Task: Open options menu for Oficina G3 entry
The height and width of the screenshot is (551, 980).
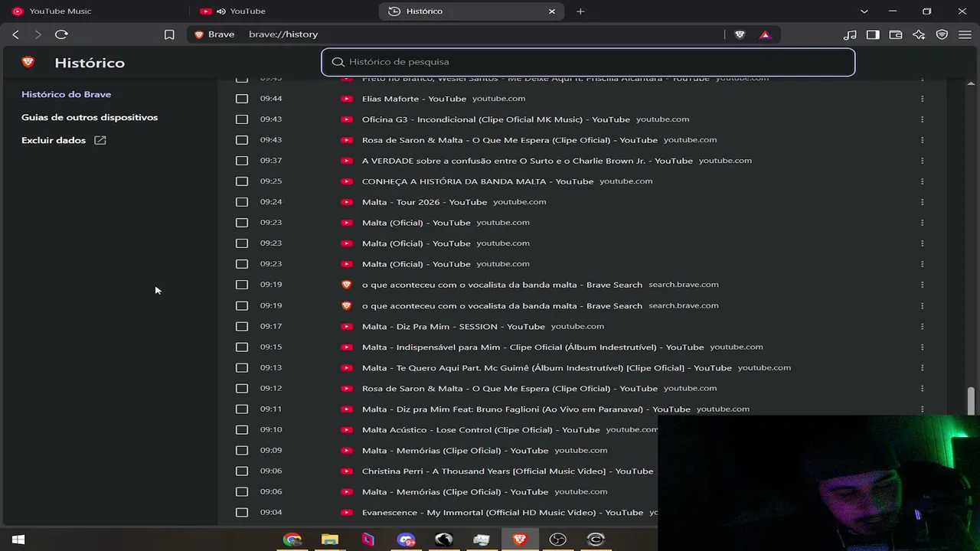Action: coord(922,119)
